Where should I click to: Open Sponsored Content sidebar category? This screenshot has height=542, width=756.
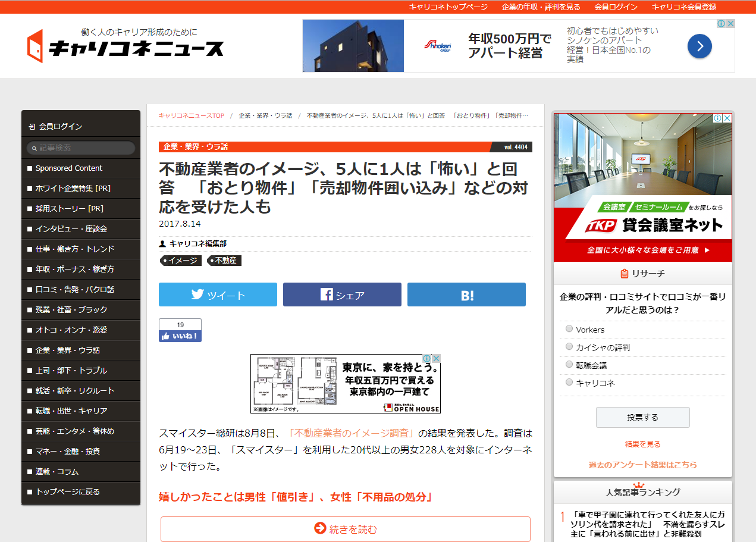pyautogui.click(x=81, y=168)
